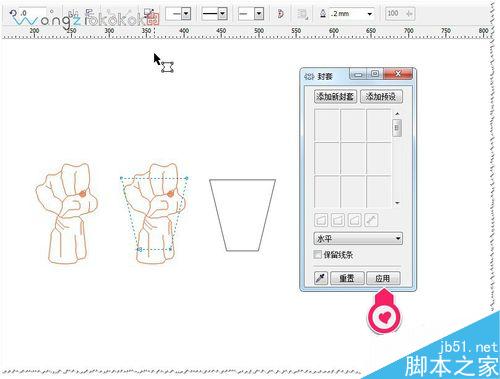The height and width of the screenshot is (379, 500).
Task: Click the disabled 100 value field
Action: tap(400, 14)
